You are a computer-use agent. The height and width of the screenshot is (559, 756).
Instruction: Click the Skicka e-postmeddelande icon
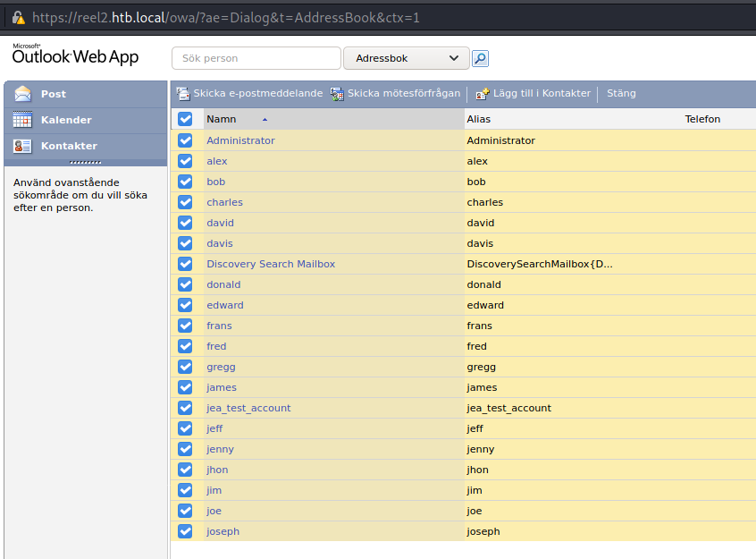tap(183, 93)
